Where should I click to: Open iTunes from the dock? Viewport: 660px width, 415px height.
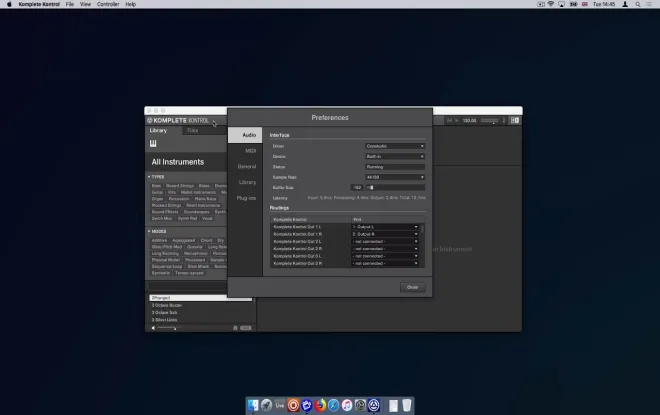[x=347, y=405]
